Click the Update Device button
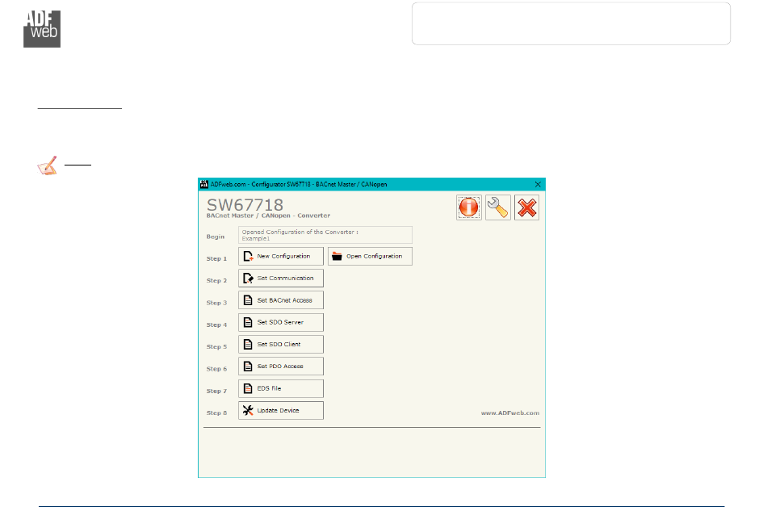 pos(281,411)
